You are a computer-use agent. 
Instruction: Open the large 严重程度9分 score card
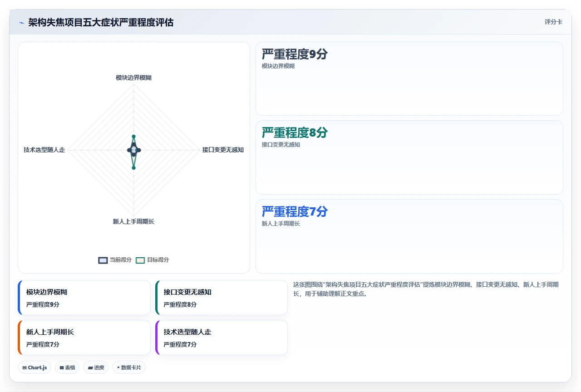(x=409, y=79)
